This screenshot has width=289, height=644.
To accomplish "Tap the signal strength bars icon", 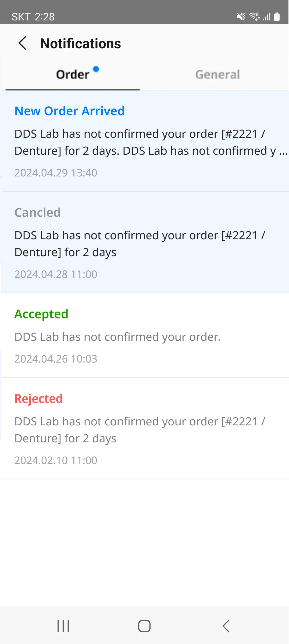I will coord(266,17).
